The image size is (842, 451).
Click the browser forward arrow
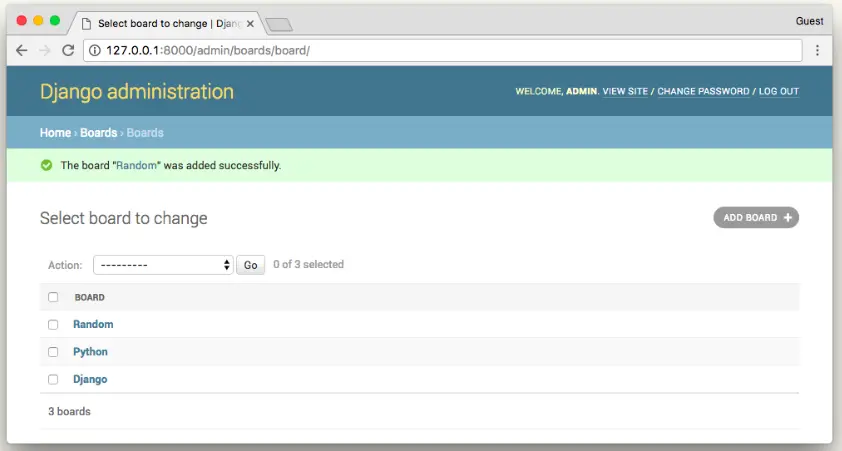tap(45, 50)
